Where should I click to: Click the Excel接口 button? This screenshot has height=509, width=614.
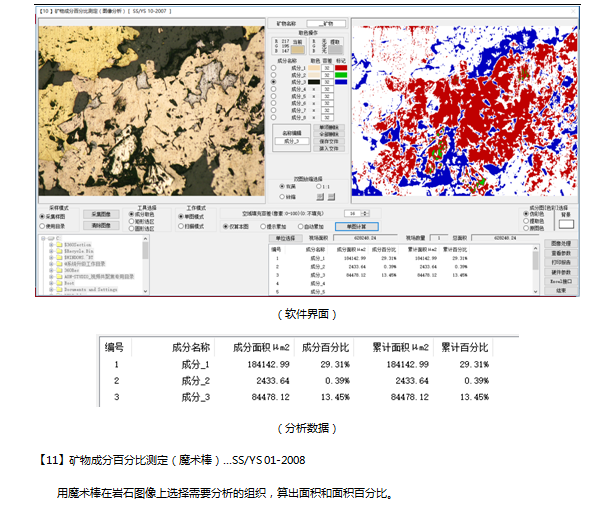(x=563, y=283)
